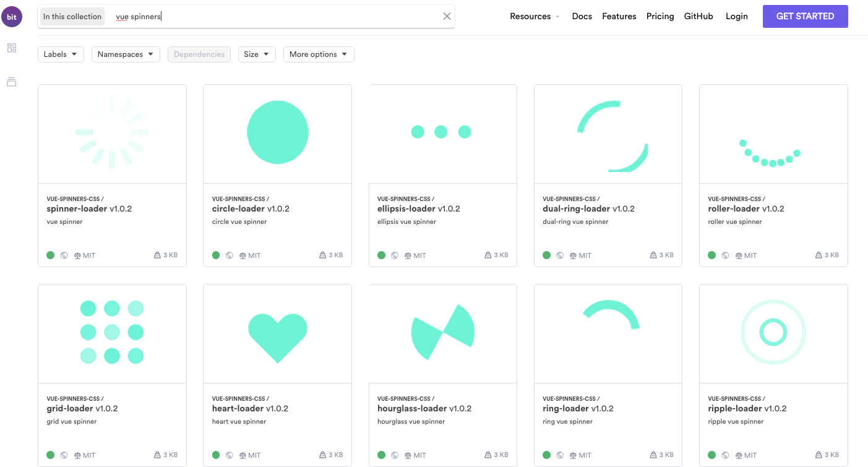Click size weight icon on hourglass-loader card
This screenshot has height=467, width=868.
point(488,455)
